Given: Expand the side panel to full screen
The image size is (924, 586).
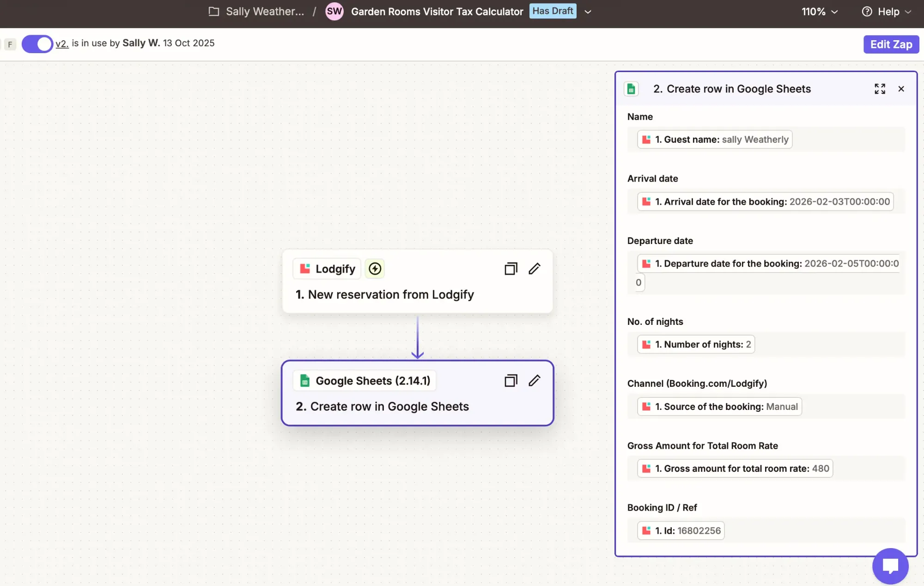Looking at the screenshot, I should pyautogui.click(x=880, y=89).
